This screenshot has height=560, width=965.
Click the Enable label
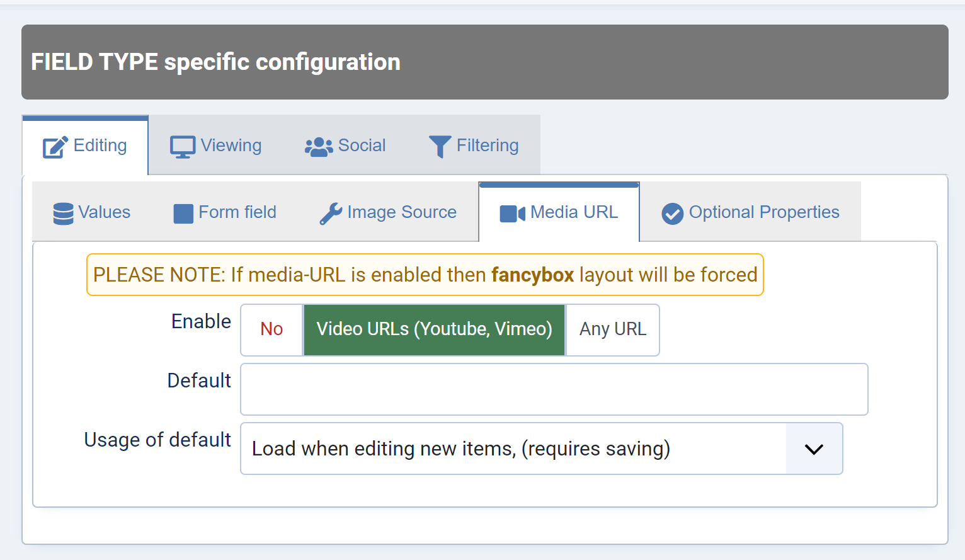[202, 321]
